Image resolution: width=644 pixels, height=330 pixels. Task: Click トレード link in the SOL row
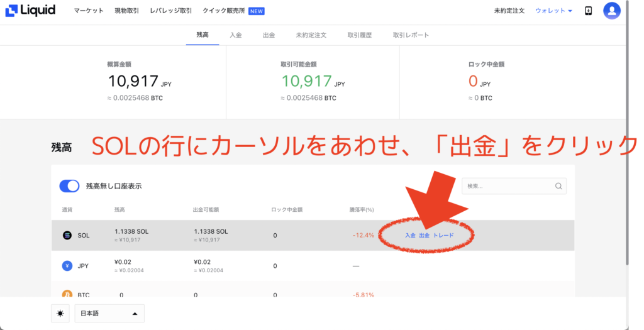(443, 235)
